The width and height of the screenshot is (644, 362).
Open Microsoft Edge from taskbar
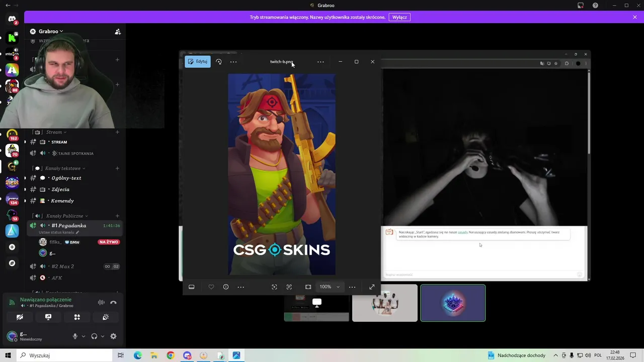click(x=138, y=355)
